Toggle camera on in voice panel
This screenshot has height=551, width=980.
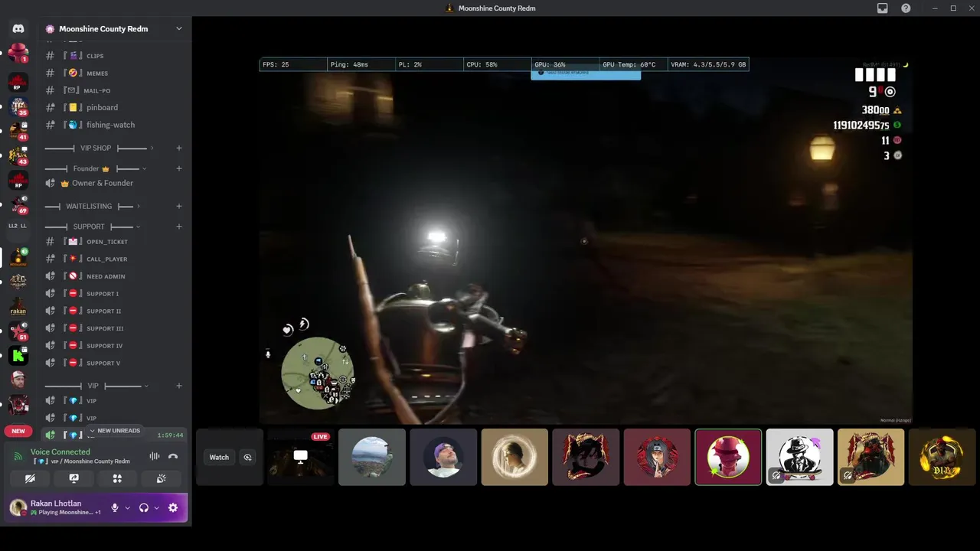[x=30, y=478]
